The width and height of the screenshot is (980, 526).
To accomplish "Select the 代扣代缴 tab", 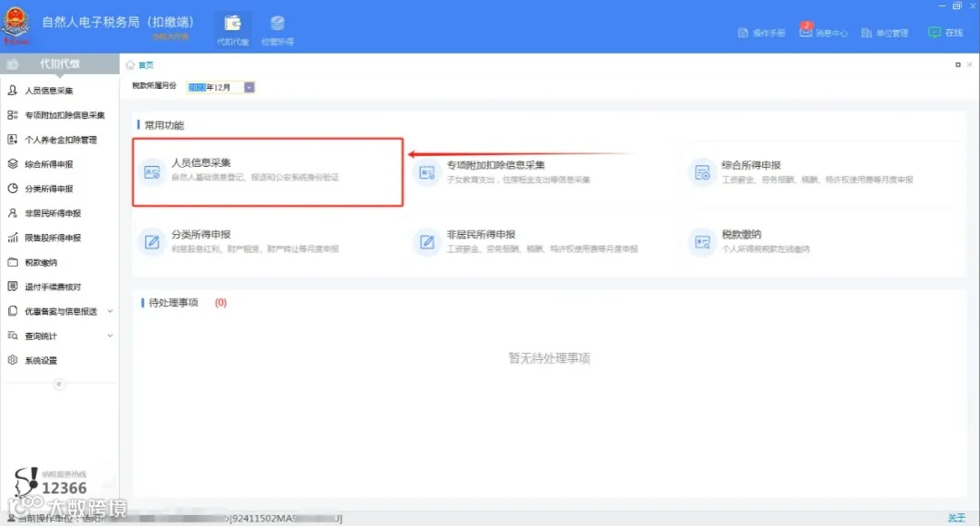I will pos(232,31).
